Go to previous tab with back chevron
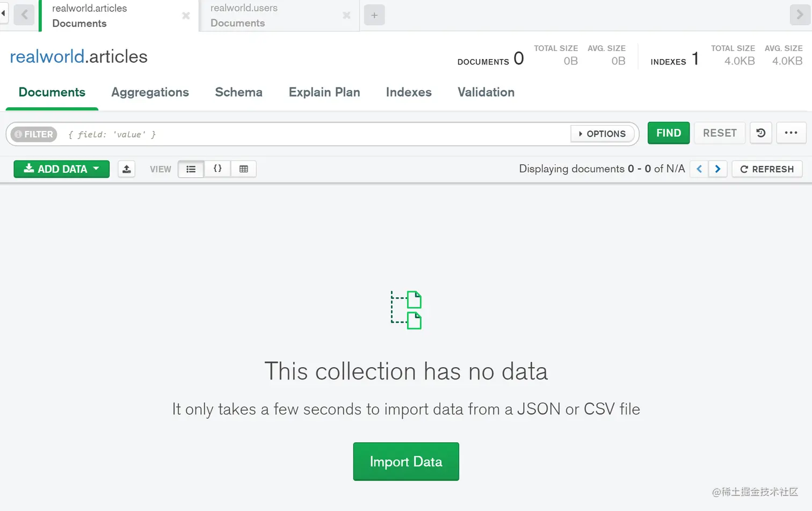 (24, 15)
